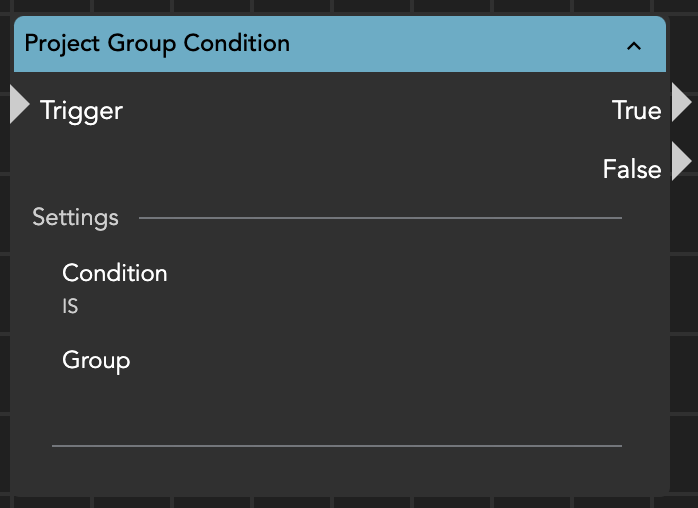Click the Trigger input port arrow
The width and height of the screenshot is (698, 508).
pyautogui.click(x=19, y=104)
